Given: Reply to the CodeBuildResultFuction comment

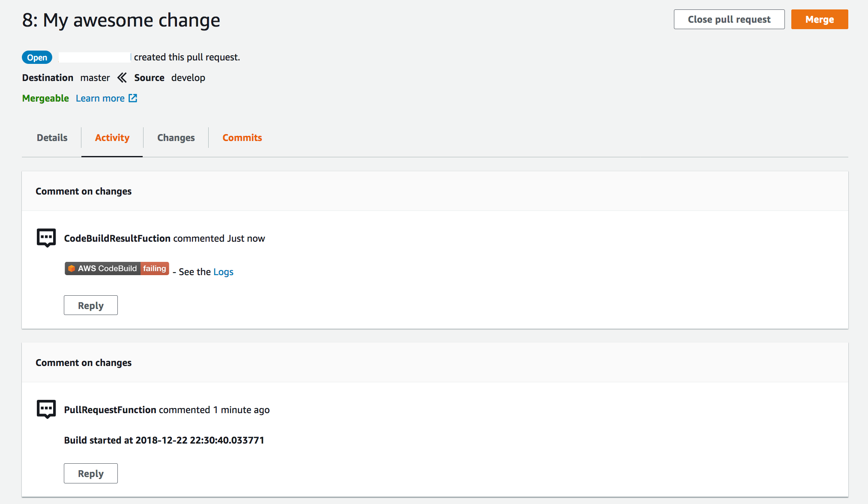Looking at the screenshot, I should (90, 305).
